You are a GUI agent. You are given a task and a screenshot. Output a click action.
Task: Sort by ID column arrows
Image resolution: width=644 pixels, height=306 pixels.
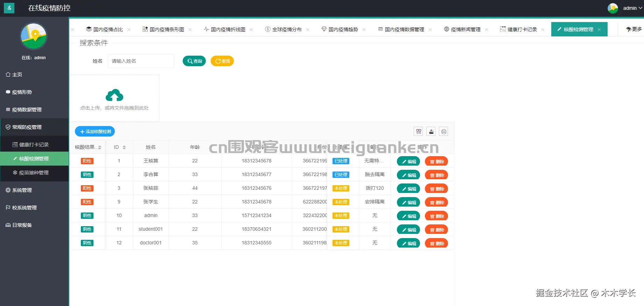[124, 147]
